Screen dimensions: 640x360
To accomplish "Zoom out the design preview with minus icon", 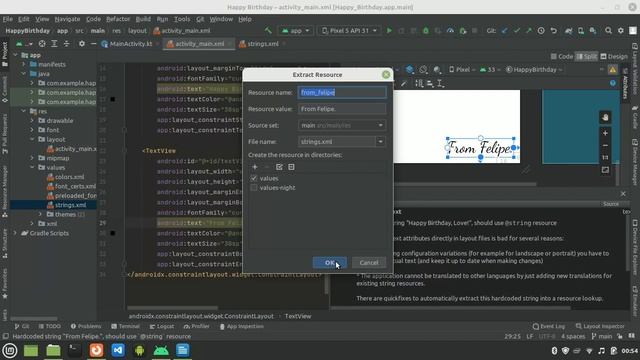I will click(x=605, y=145).
